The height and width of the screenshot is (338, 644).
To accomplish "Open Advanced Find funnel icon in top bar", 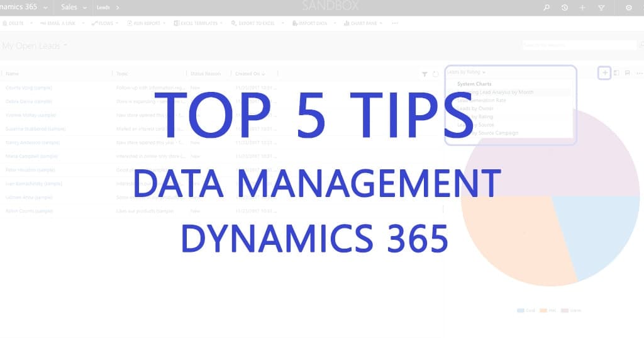I will coord(601,8).
